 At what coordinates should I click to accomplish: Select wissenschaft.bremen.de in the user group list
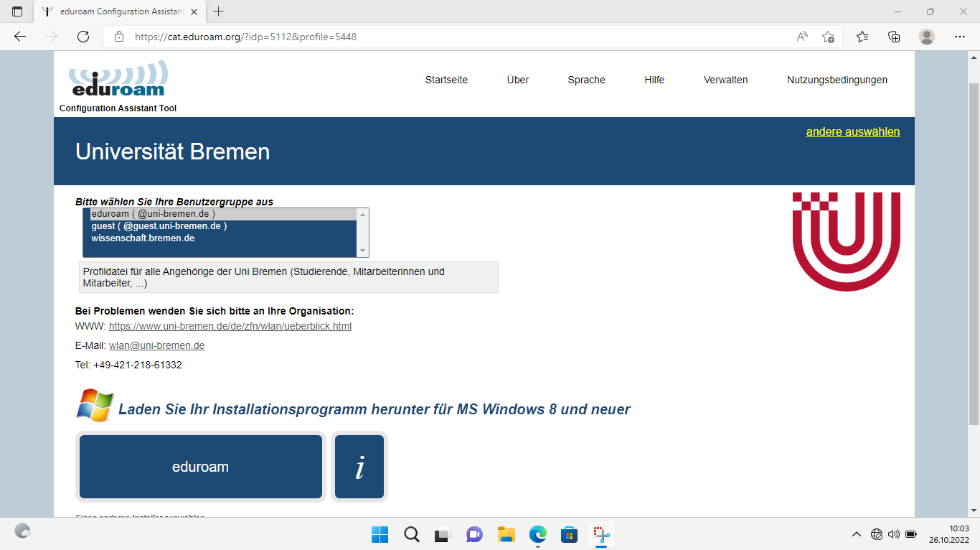coord(143,238)
